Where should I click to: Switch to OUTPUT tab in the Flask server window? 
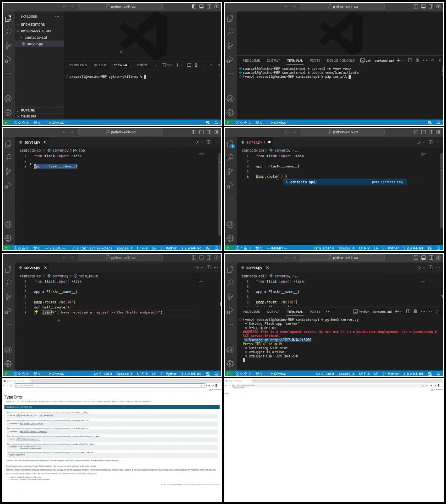[x=273, y=312]
